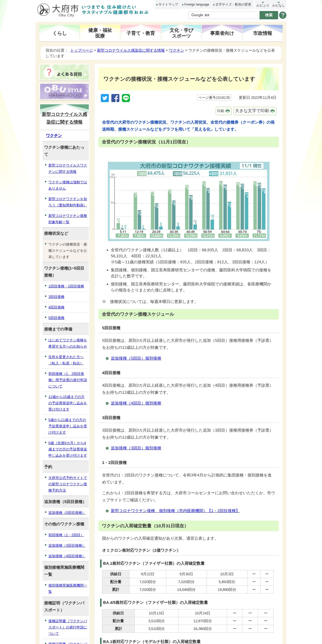Screen dimensions: 322x644
Task: Open the help question mark icon
Action: click(x=283, y=15)
